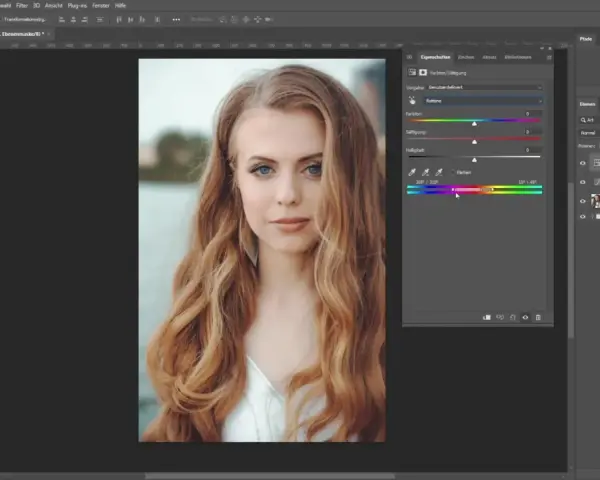Screen dimensions: 600x480
Task: Hide the top Hue/Saturation layer eye
Action: click(583, 163)
